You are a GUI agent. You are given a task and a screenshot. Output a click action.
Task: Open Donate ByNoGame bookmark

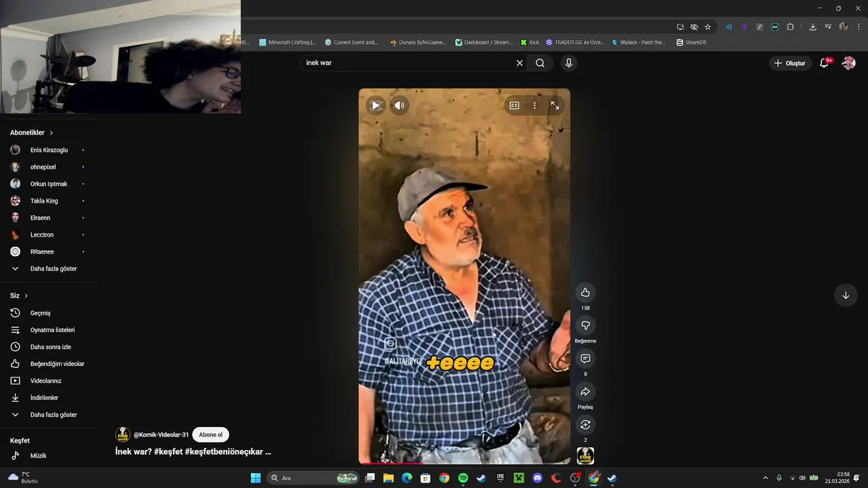tap(418, 42)
